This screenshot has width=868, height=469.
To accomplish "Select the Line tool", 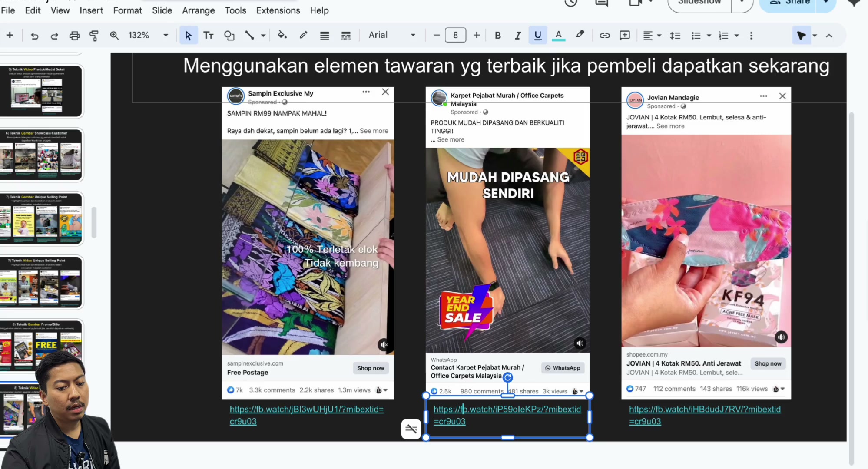I will (249, 36).
